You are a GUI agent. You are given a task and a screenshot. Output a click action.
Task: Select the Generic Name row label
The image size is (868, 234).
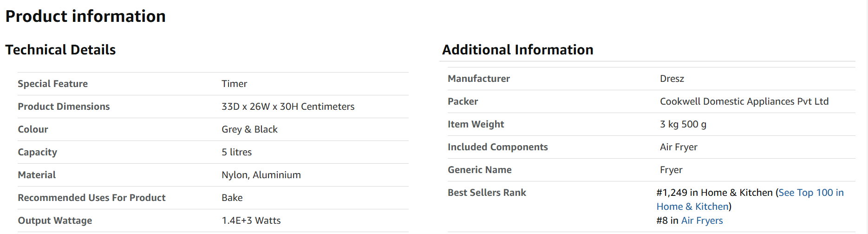tap(480, 170)
